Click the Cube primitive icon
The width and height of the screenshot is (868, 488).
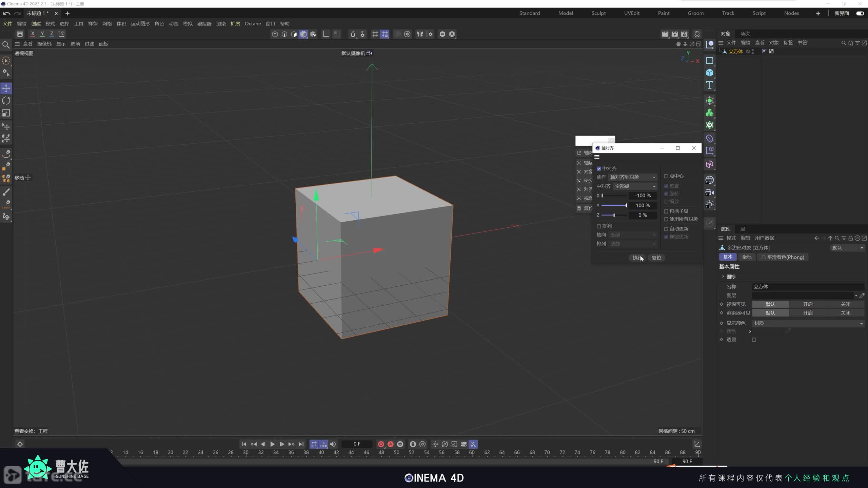click(709, 73)
